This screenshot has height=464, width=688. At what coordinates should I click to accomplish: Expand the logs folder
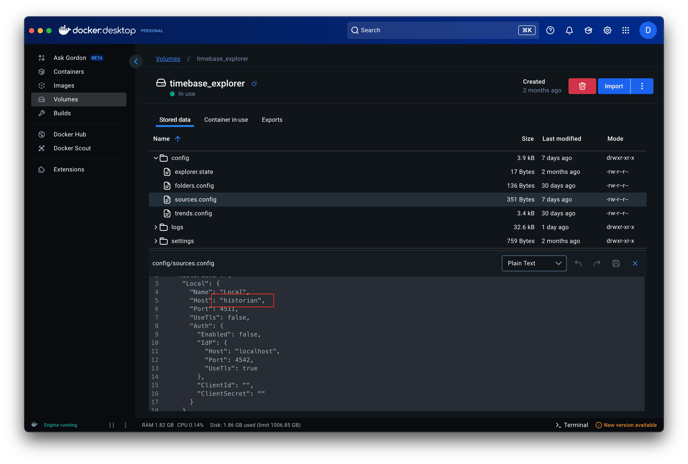coord(156,227)
